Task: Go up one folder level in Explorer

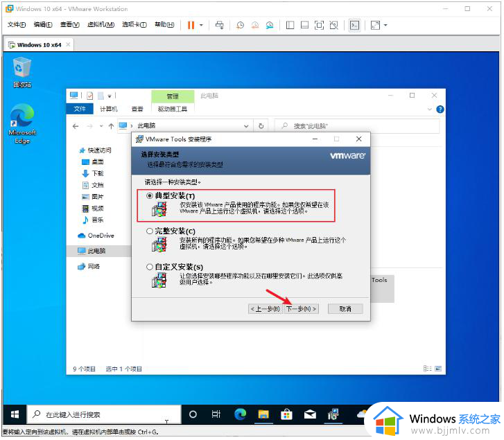Action: click(111, 126)
